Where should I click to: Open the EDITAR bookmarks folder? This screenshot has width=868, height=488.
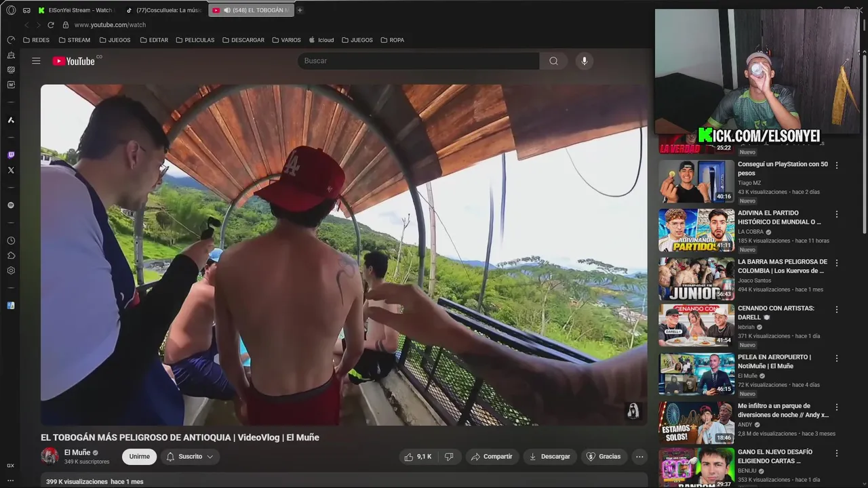[154, 40]
